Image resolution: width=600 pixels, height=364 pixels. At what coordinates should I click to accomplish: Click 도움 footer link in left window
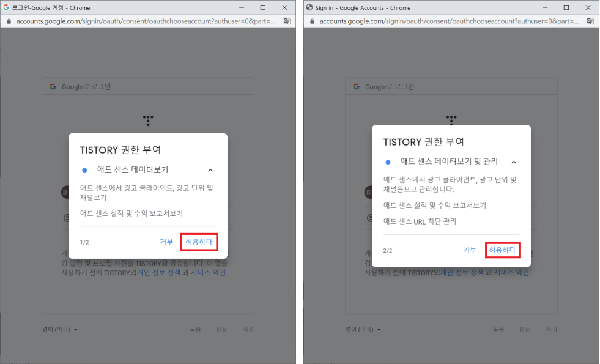click(x=196, y=329)
